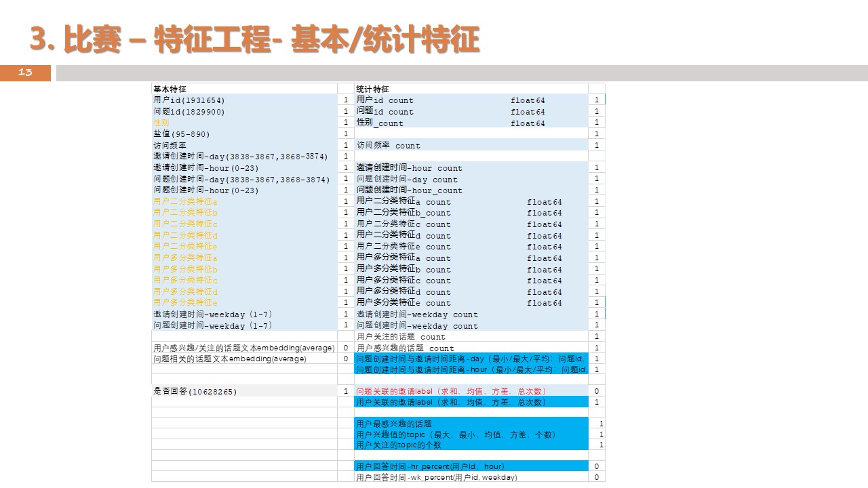Click the '邀请创建时间-weekday (1-7)' cell
Viewport: 868px width, 488px height.
[x=244, y=314]
